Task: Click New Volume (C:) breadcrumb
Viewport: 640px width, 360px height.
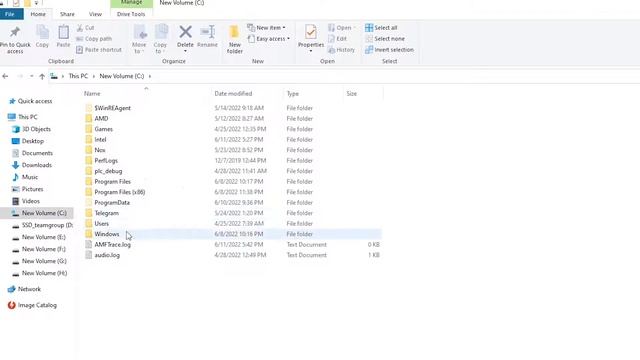Action: [122, 76]
